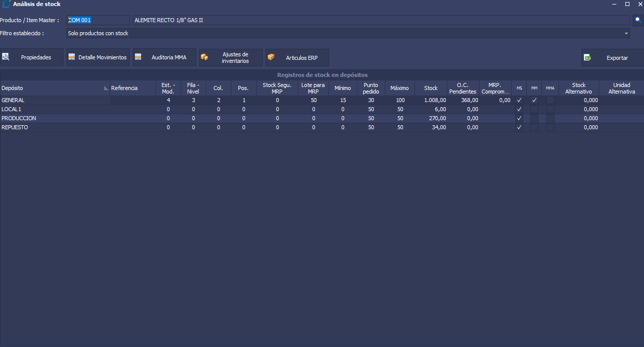Image resolution: width=644 pixels, height=347 pixels.
Task: Toggle MS checkbox in the REPUESTO row
Action: click(x=519, y=127)
